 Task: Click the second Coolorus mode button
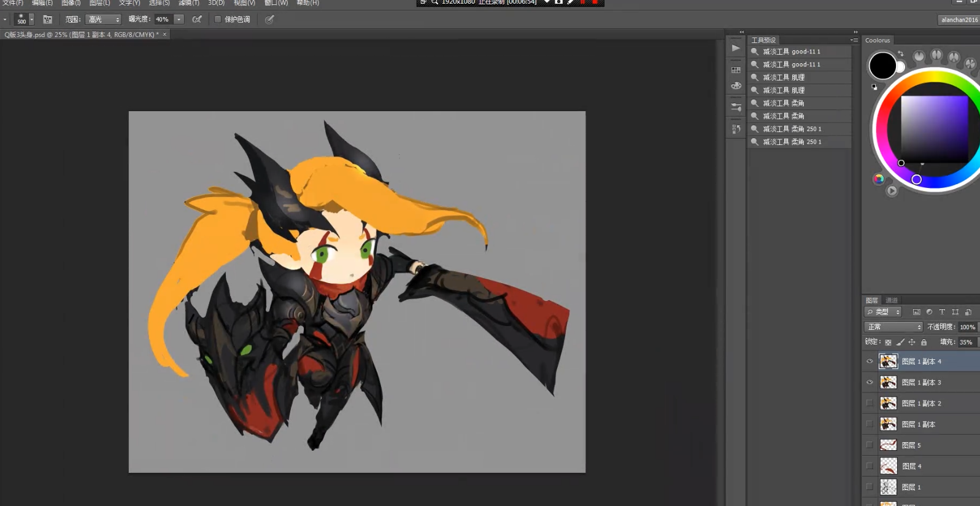[x=936, y=55]
